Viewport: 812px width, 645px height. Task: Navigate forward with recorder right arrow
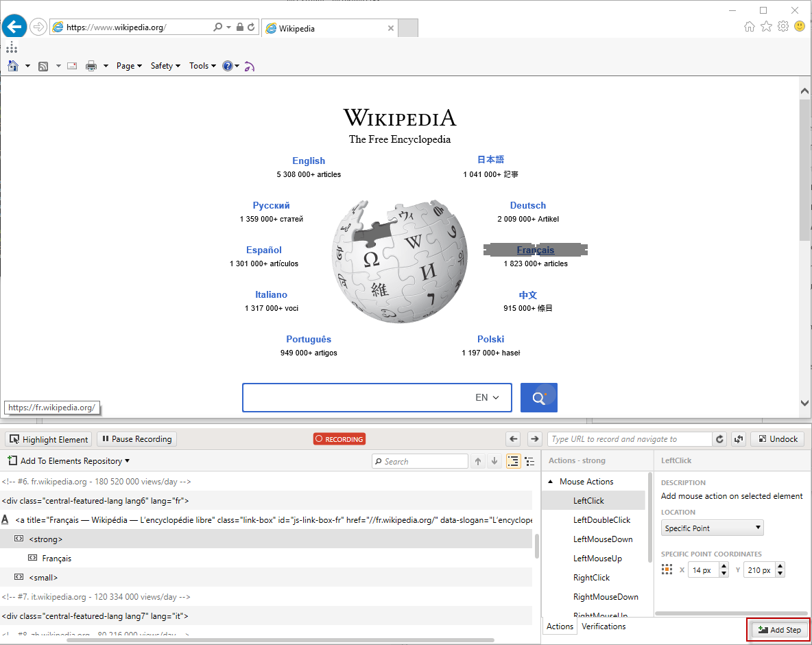[x=534, y=439]
